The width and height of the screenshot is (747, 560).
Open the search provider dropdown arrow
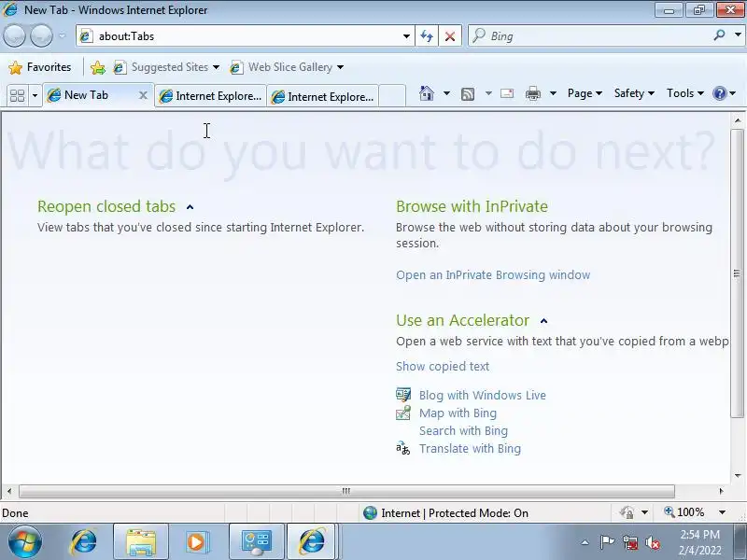click(738, 35)
